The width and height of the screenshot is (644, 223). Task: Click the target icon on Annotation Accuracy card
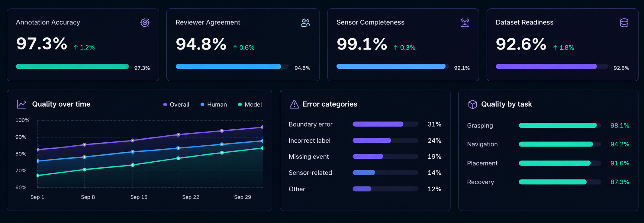[x=145, y=23]
